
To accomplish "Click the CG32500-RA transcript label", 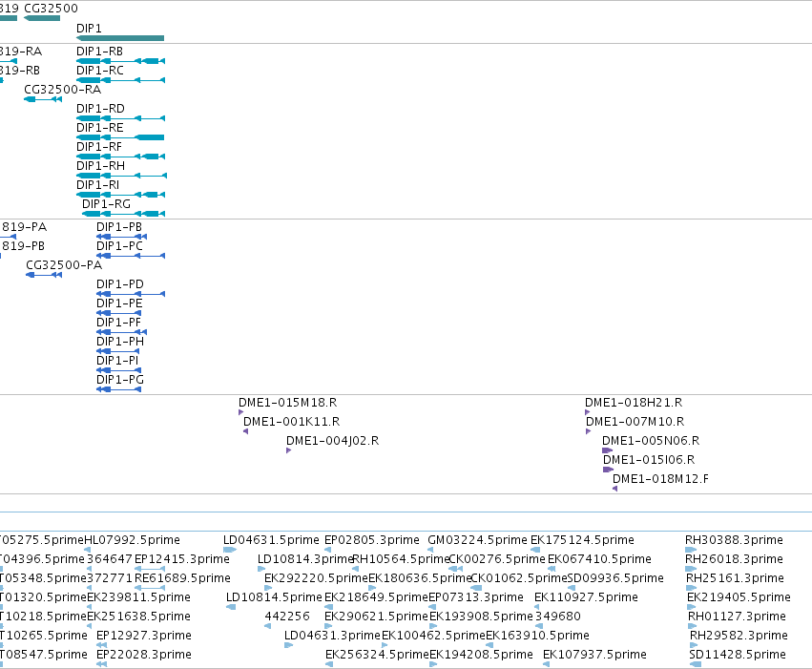I will (63, 90).
